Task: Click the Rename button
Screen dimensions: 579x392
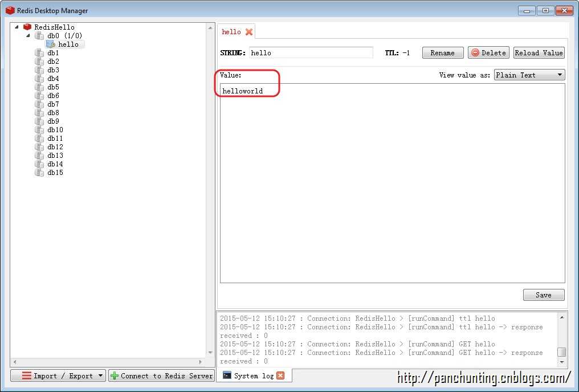Action: point(443,53)
